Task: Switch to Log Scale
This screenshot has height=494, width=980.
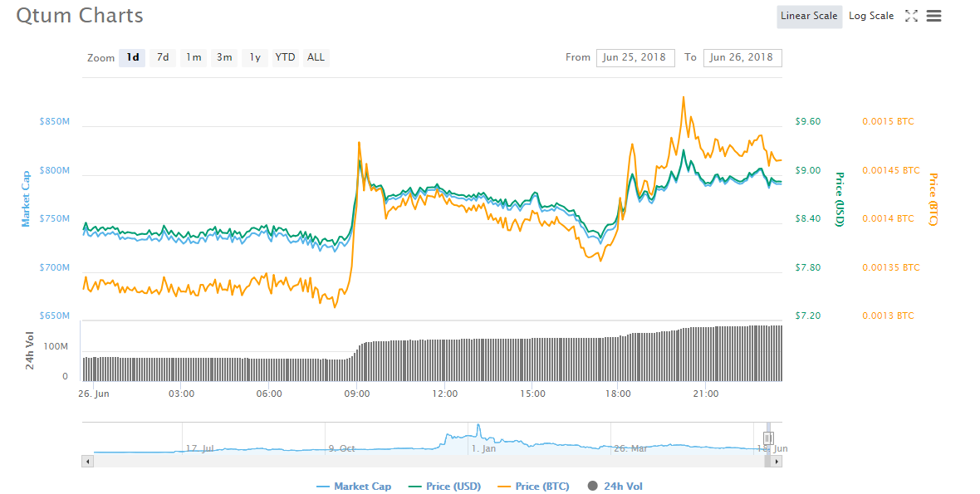Action: (x=870, y=17)
